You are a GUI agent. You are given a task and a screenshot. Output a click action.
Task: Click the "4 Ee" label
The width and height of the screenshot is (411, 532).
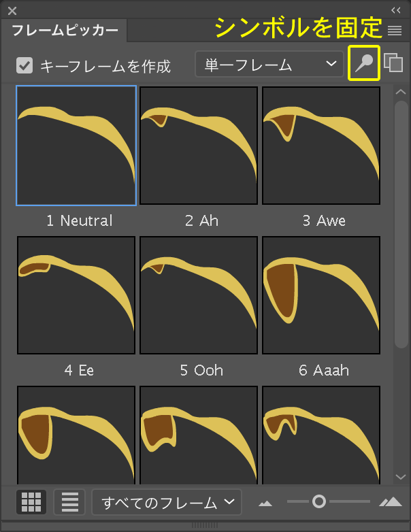pyautogui.click(x=79, y=371)
